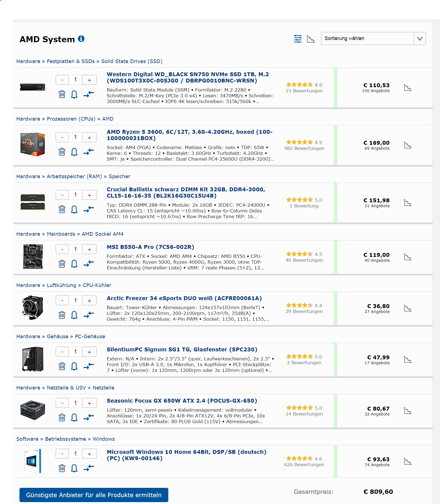The image size is (440, 504).
Task: Open Seasonic Focus GX 650W link
Action: tap(182, 401)
